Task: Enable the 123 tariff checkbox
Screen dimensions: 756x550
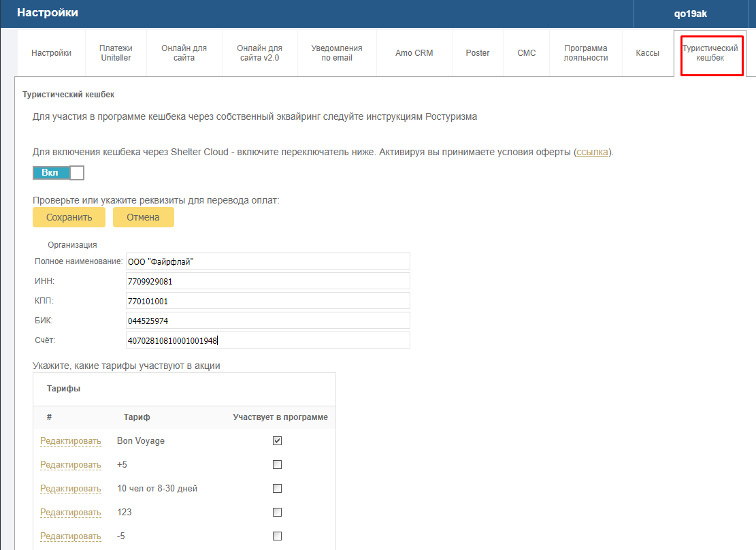Action: click(x=277, y=513)
